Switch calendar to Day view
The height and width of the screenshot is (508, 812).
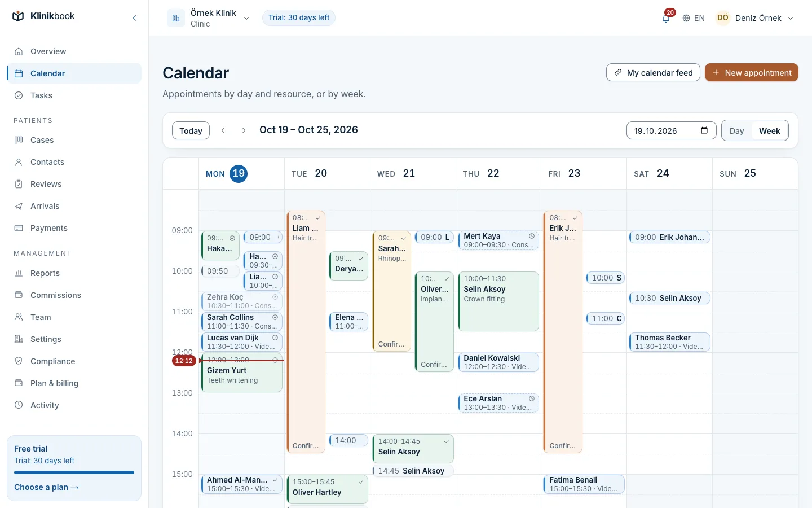[x=736, y=131]
